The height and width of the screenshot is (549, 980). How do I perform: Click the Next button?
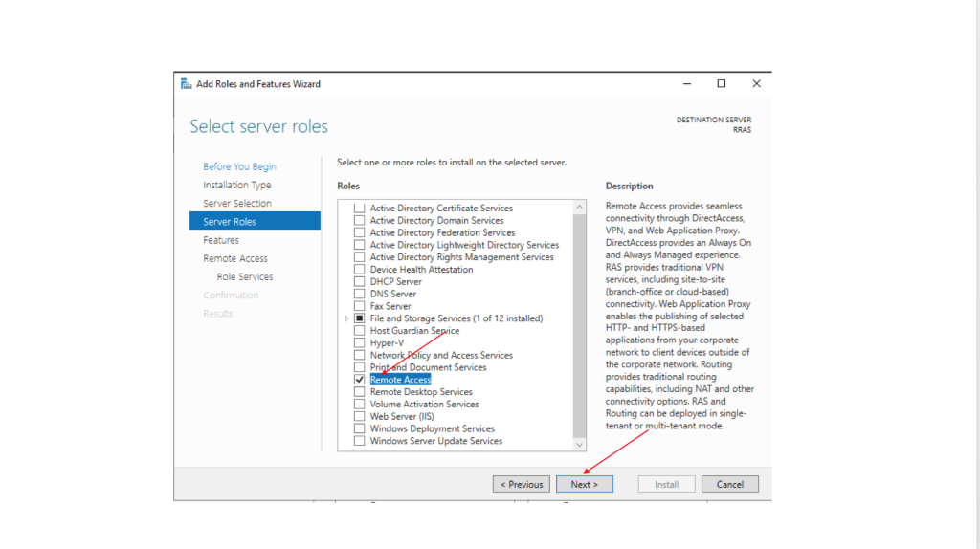point(584,484)
